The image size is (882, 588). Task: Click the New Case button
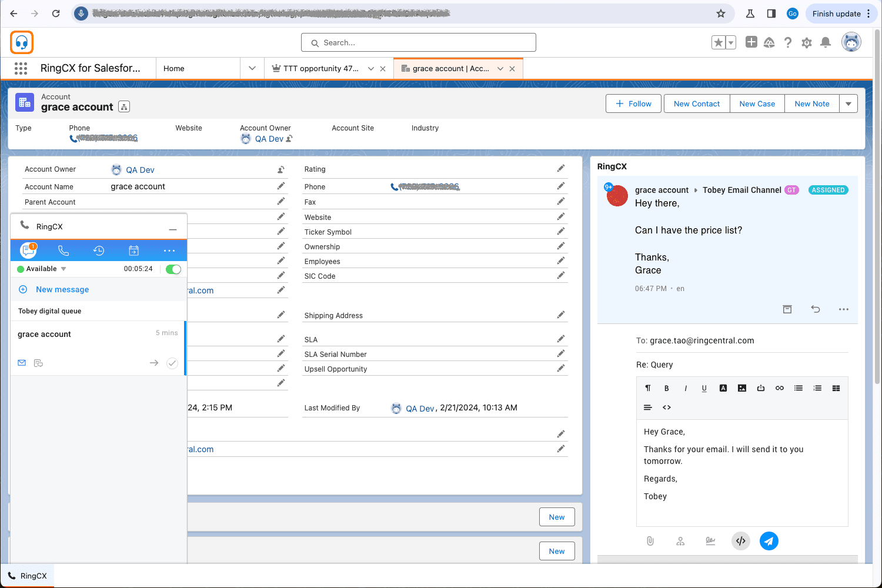tap(757, 103)
